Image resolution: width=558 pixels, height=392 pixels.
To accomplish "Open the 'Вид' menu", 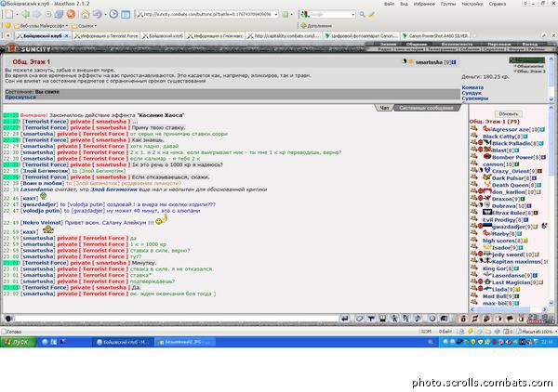I will pyautogui.click(x=404, y=4).
